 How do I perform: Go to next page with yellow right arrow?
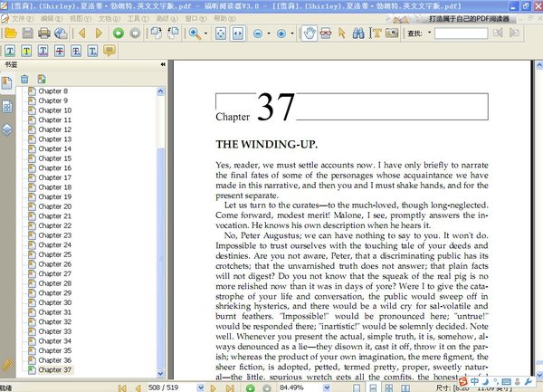(x=99, y=33)
